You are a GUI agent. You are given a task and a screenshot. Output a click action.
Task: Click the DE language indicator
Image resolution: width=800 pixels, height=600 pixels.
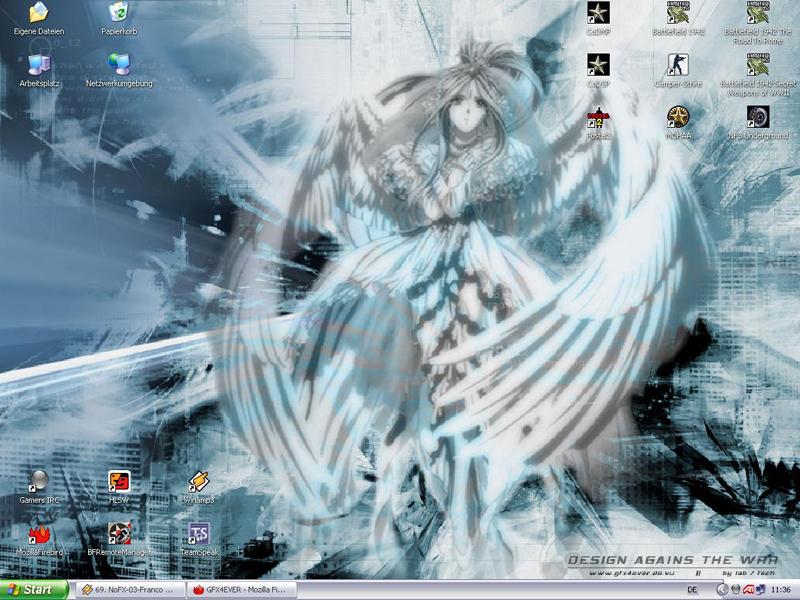click(692, 590)
